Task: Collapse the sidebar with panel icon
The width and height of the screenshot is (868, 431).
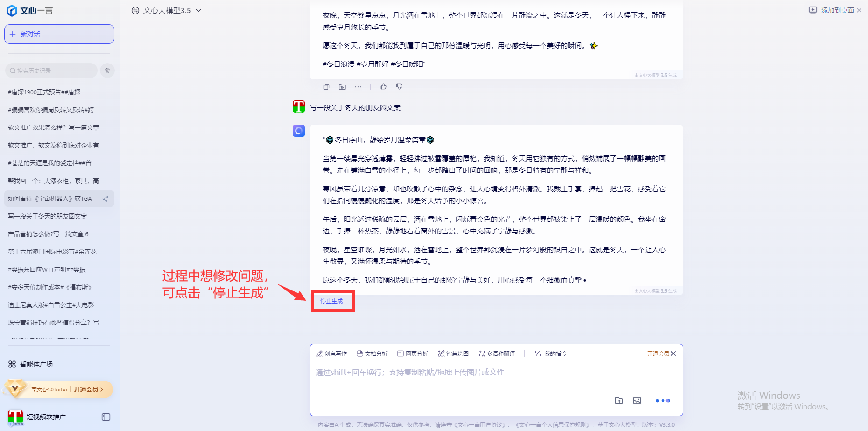Action: coord(106,417)
